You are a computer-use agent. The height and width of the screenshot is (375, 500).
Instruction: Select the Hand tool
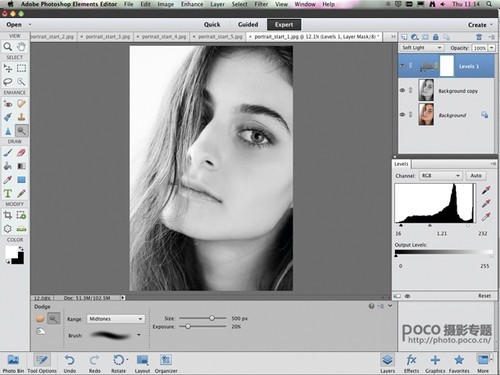coord(21,47)
